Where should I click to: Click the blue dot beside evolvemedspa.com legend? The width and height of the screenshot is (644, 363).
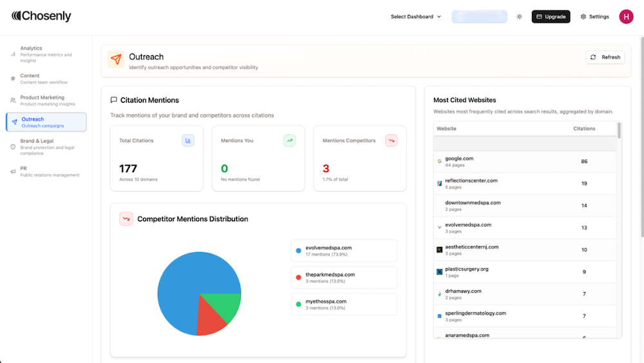(299, 250)
